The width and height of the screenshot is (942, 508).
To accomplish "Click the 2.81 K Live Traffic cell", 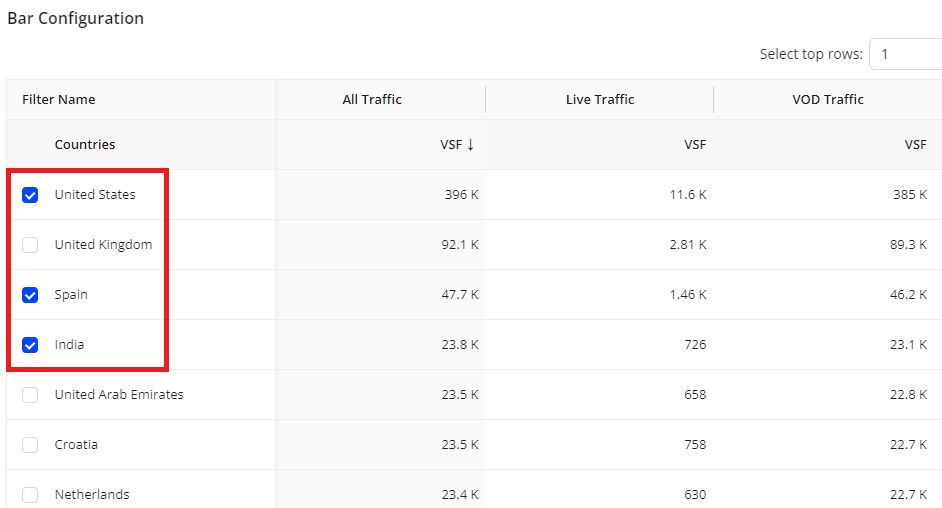I will [x=688, y=245].
